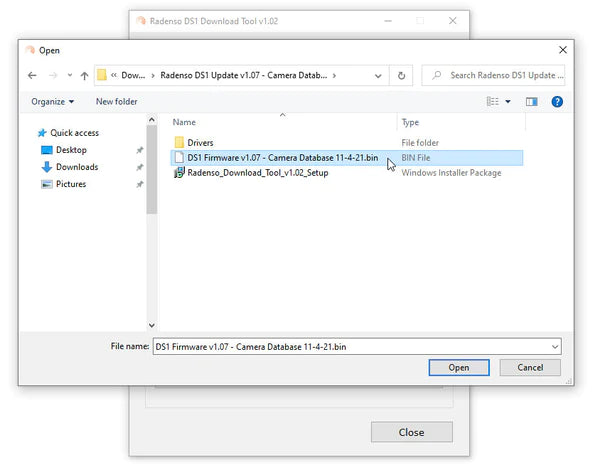
Task: Click the pin icon next to Downloads
Action: click(x=140, y=167)
